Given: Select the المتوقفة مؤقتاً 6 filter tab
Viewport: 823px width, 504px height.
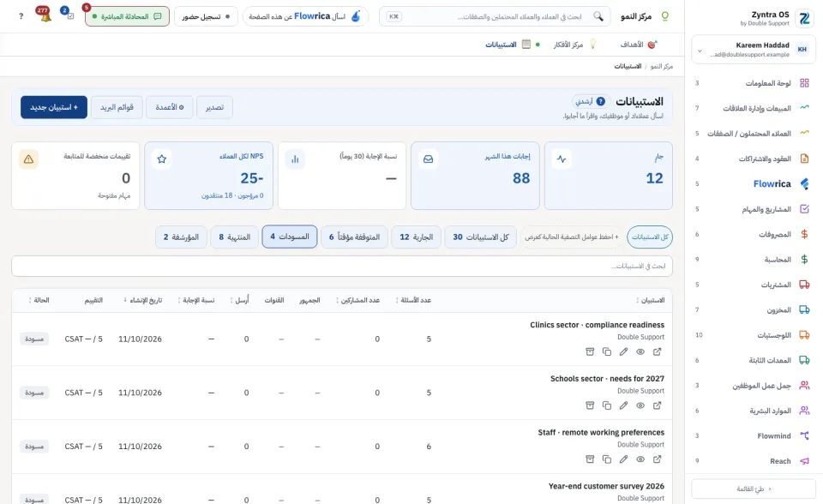Looking at the screenshot, I should 354,237.
